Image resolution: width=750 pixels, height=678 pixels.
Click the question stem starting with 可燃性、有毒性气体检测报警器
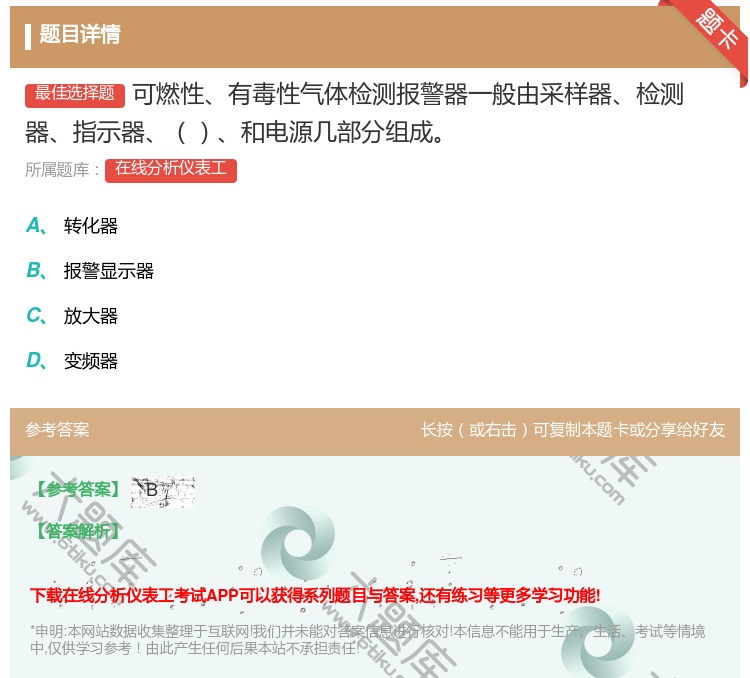coord(354,113)
